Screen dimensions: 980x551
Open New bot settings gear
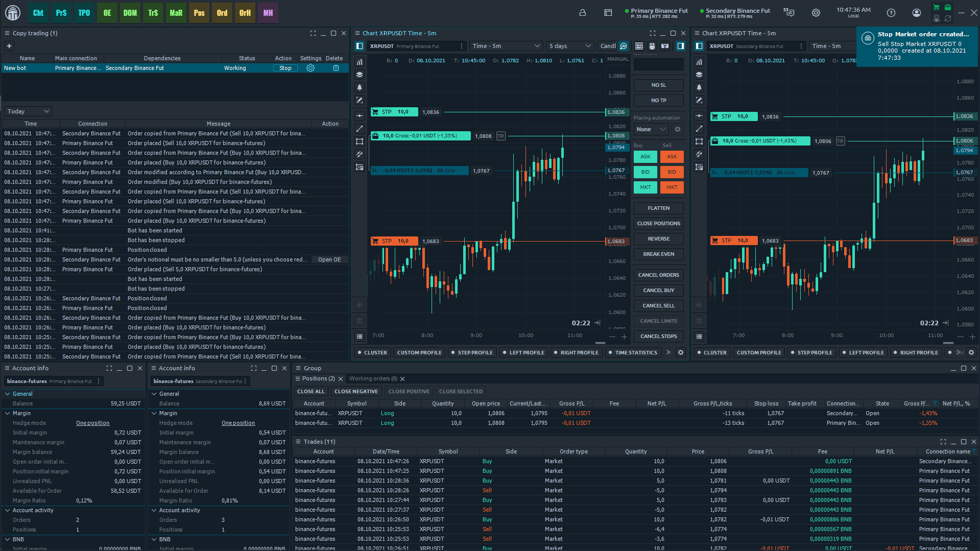point(310,68)
